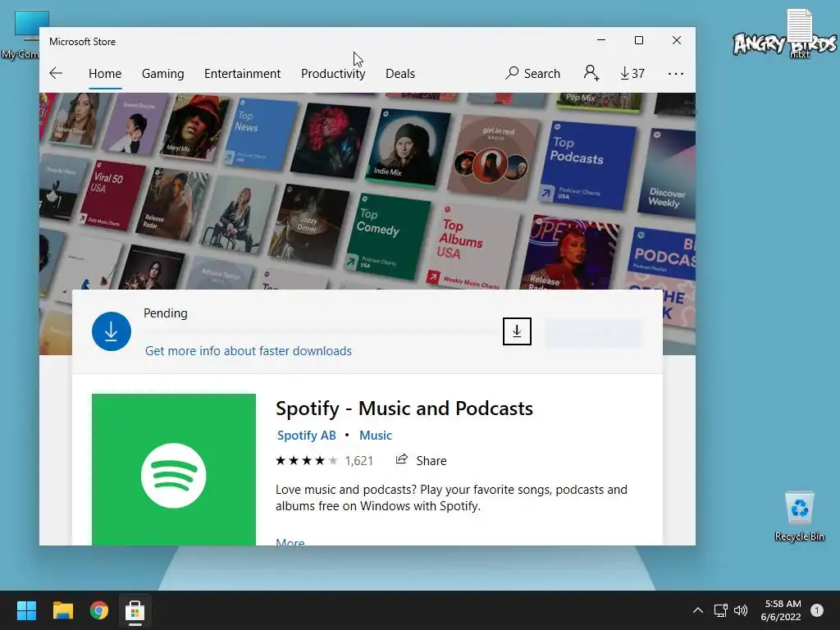This screenshot has height=630, width=840.
Task: Open the network tray icon
Action: 720,610
